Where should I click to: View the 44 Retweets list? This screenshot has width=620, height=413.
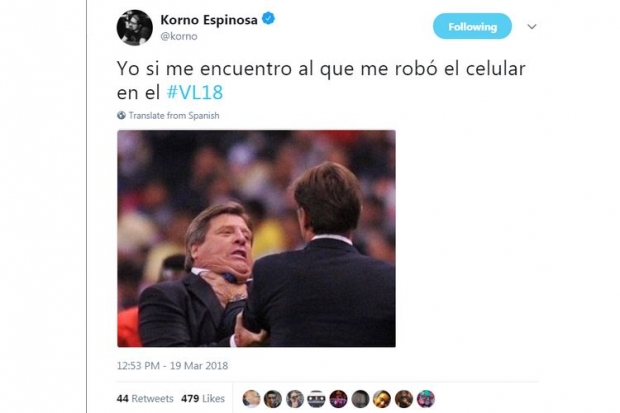(x=145, y=398)
